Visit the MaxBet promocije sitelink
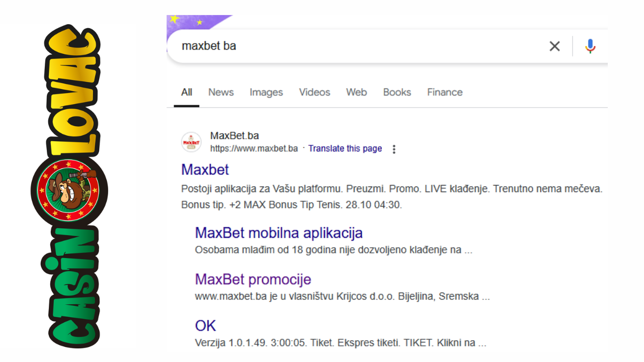Viewport: 644px width, 362px height. coord(253,280)
